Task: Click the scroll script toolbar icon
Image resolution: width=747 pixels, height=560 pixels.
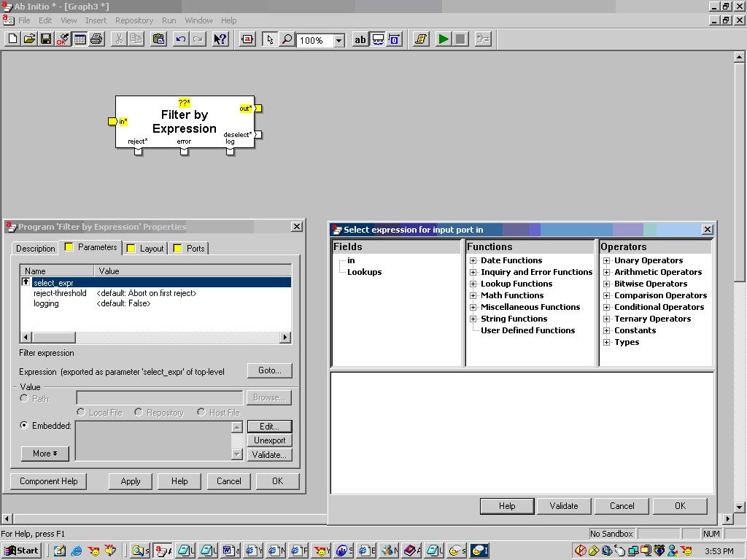Action: (x=421, y=39)
